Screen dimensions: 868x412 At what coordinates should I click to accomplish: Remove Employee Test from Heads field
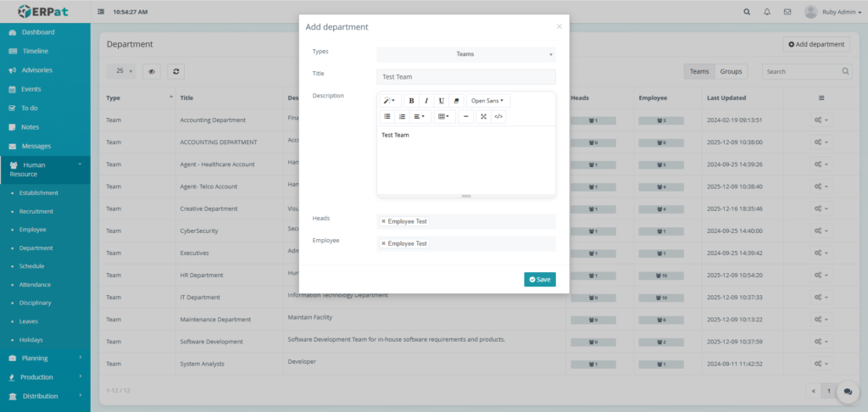click(x=383, y=221)
